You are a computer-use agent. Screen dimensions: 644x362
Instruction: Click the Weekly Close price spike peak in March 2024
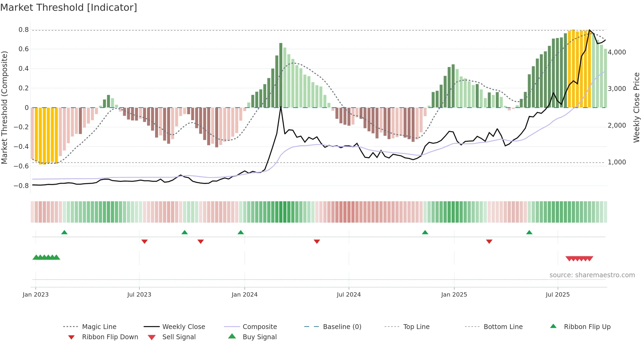[x=281, y=107]
